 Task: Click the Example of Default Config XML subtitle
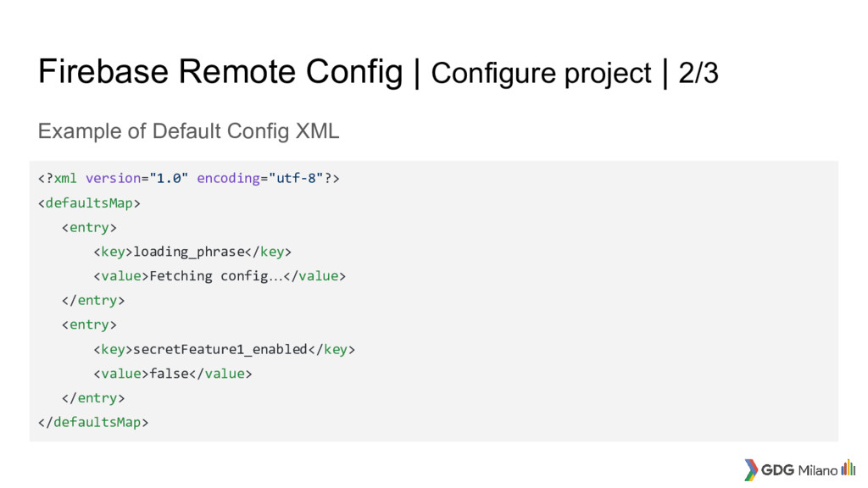point(188,131)
